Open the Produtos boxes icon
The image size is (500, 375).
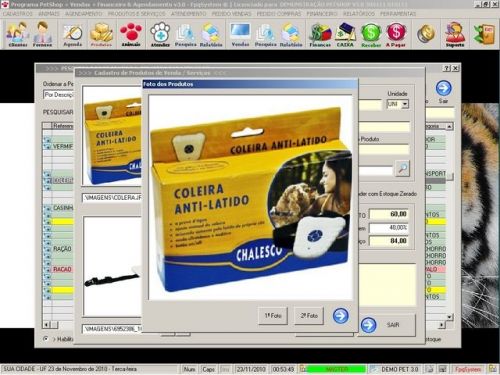click(101, 34)
